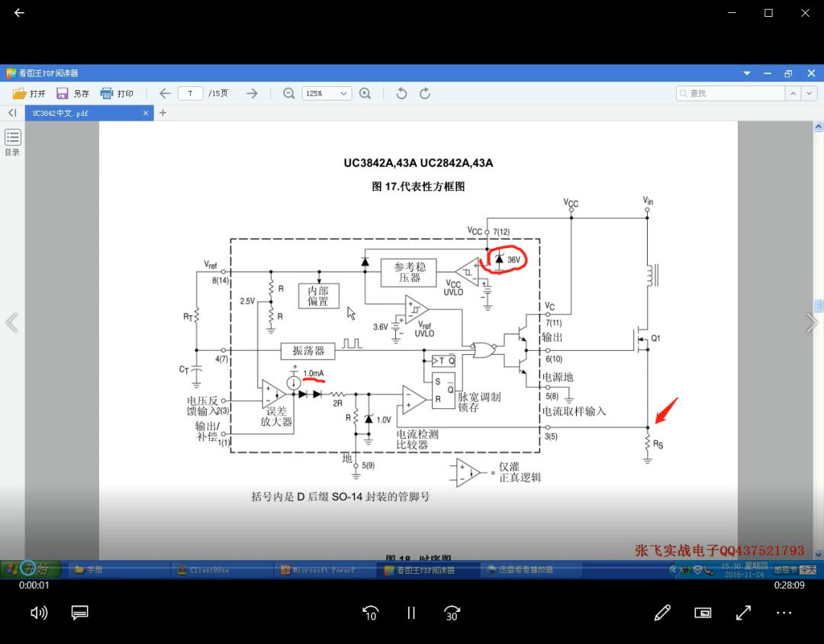824x644 pixels.
Task: Skip back 10 seconds
Action: [371, 613]
